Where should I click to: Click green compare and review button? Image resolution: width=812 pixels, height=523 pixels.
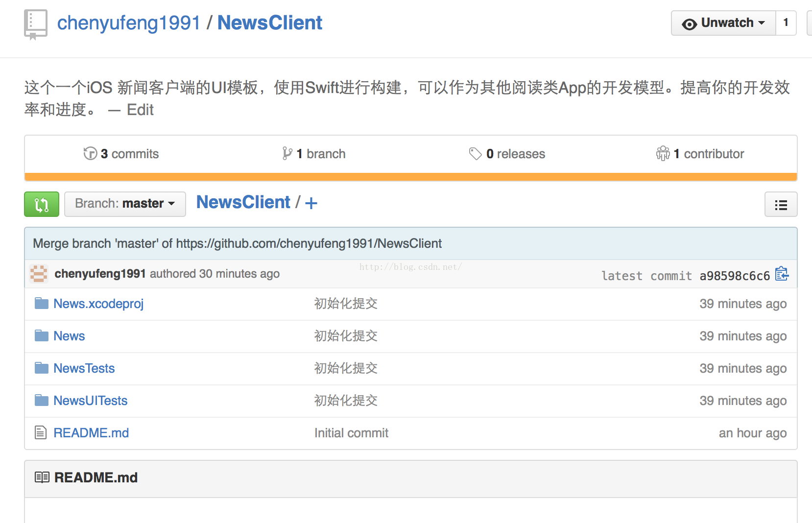42,204
